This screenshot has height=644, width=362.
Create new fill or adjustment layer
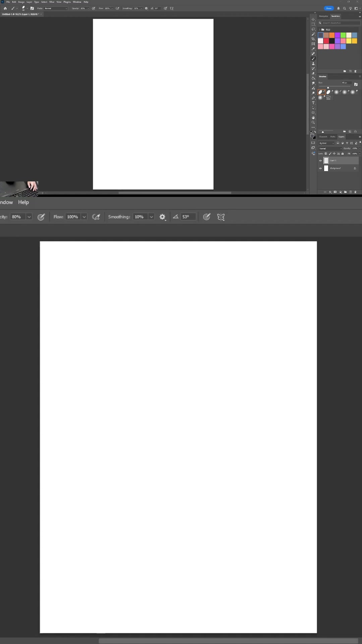point(340,192)
